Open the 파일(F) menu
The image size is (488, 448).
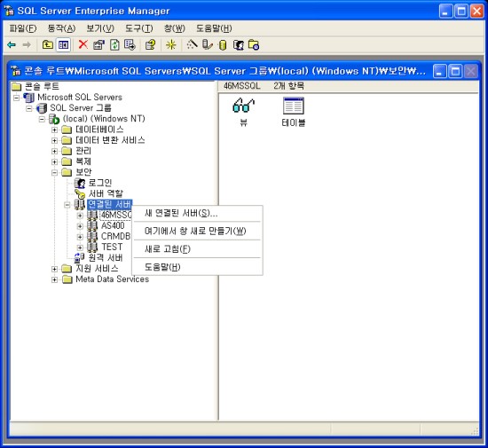pyautogui.click(x=23, y=28)
